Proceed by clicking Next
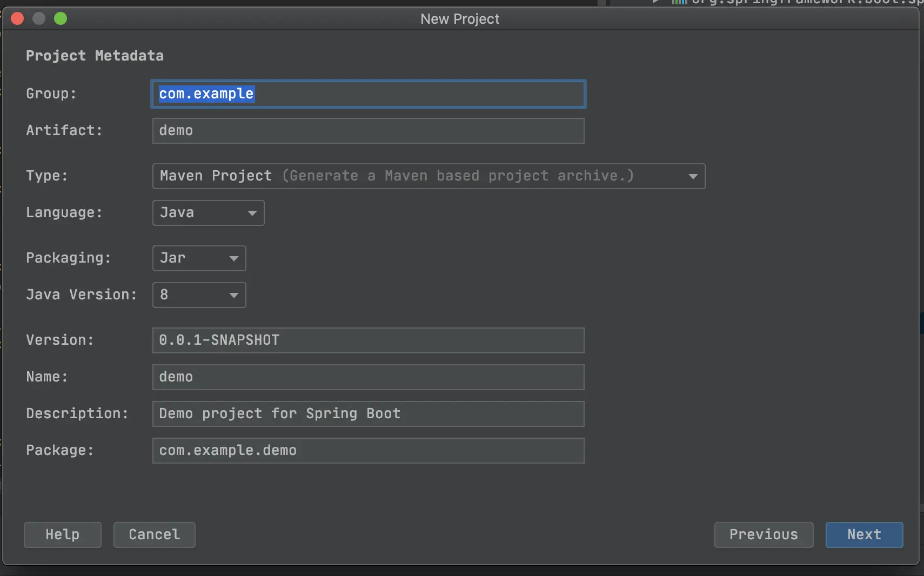This screenshot has width=924, height=576. point(863,535)
